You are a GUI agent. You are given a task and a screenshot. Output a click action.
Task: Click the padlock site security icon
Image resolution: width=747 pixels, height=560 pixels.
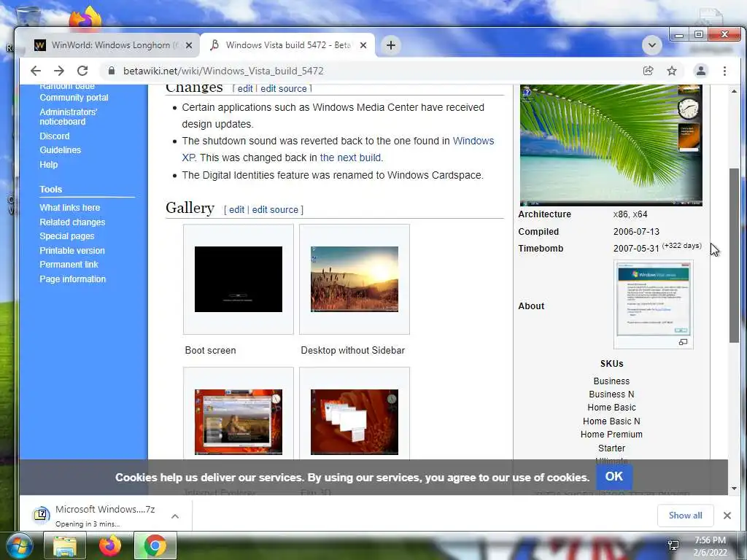(x=112, y=71)
